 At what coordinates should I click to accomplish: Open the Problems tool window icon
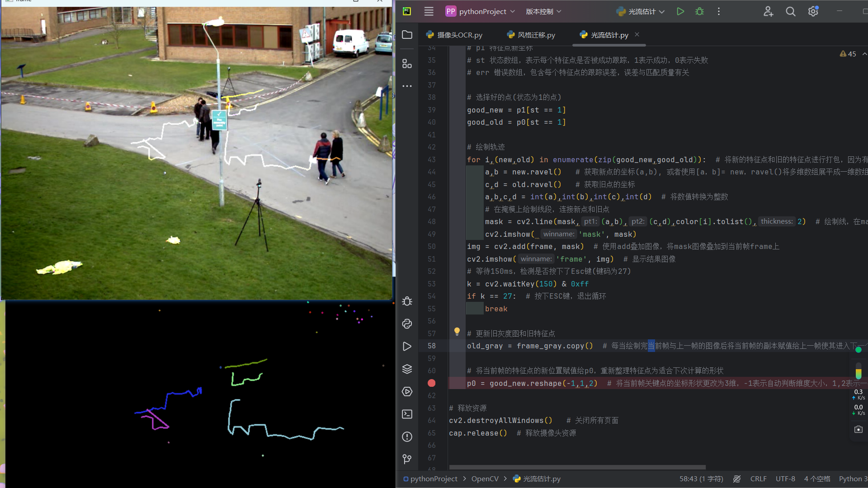click(407, 436)
